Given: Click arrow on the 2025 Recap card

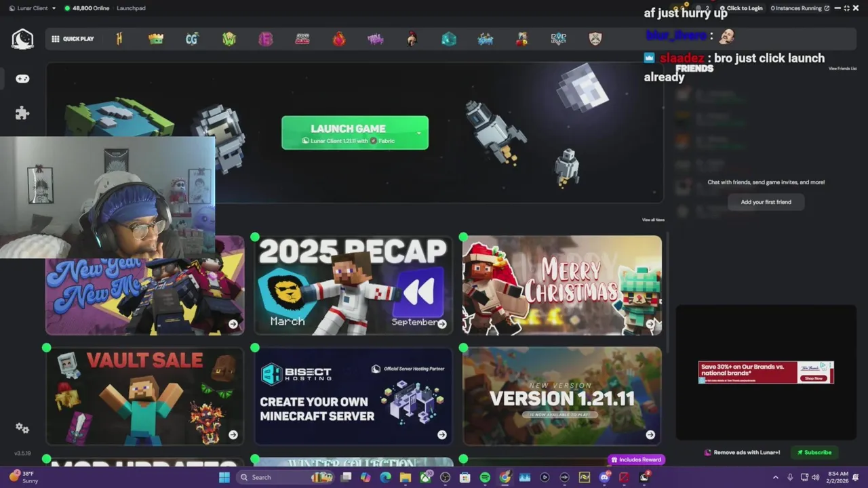Looking at the screenshot, I should point(442,324).
